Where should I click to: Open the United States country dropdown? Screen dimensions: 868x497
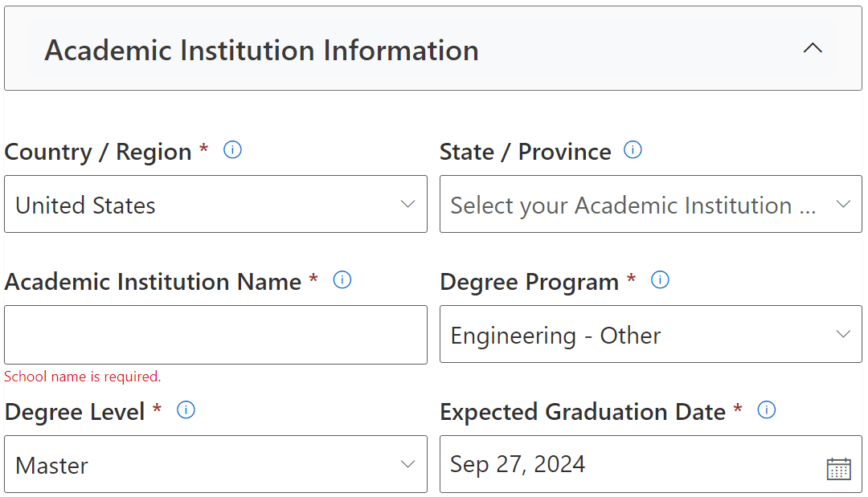(x=215, y=205)
